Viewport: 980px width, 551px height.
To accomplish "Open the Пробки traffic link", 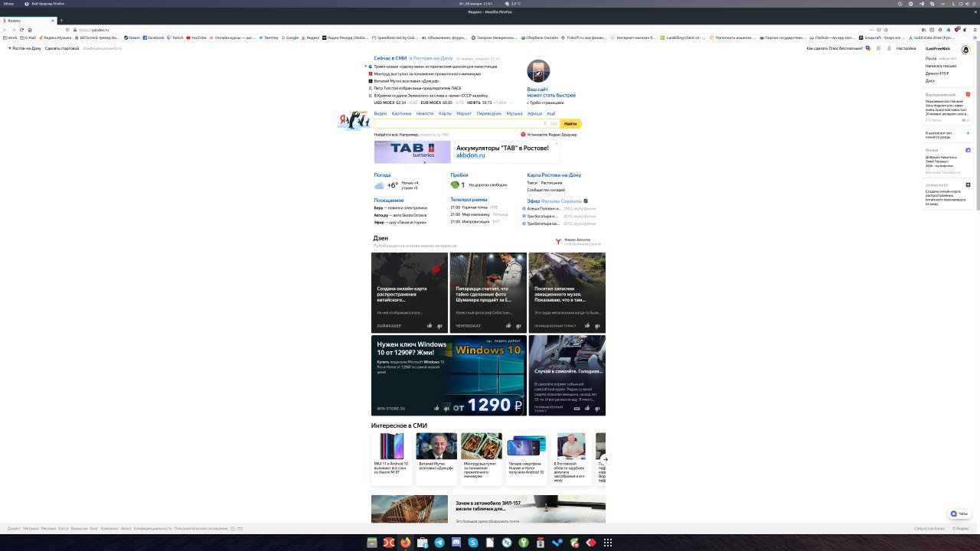I will 459,175.
